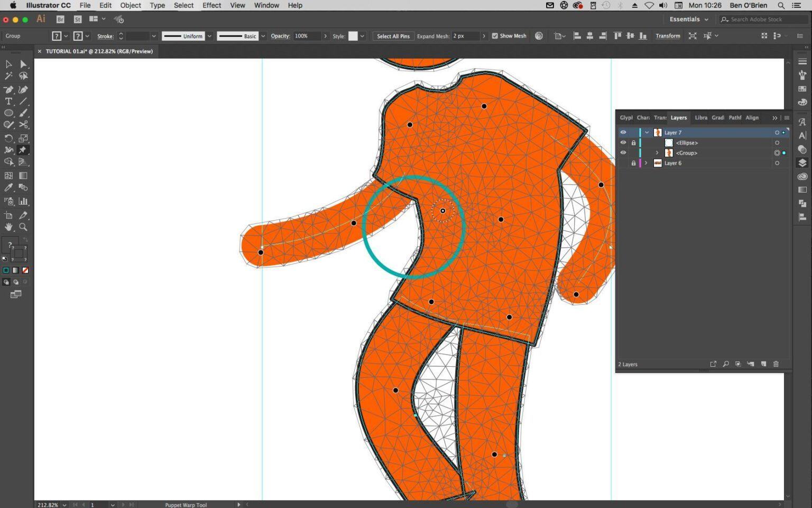Image resolution: width=812 pixels, height=508 pixels.
Task: Click the Transform button
Action: pos(668,36)
